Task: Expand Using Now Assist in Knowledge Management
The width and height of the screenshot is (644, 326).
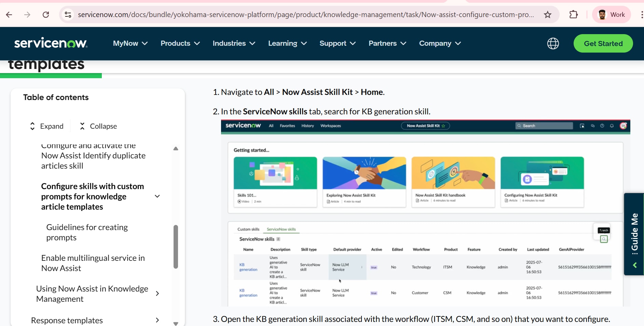Action: point(157,294)
